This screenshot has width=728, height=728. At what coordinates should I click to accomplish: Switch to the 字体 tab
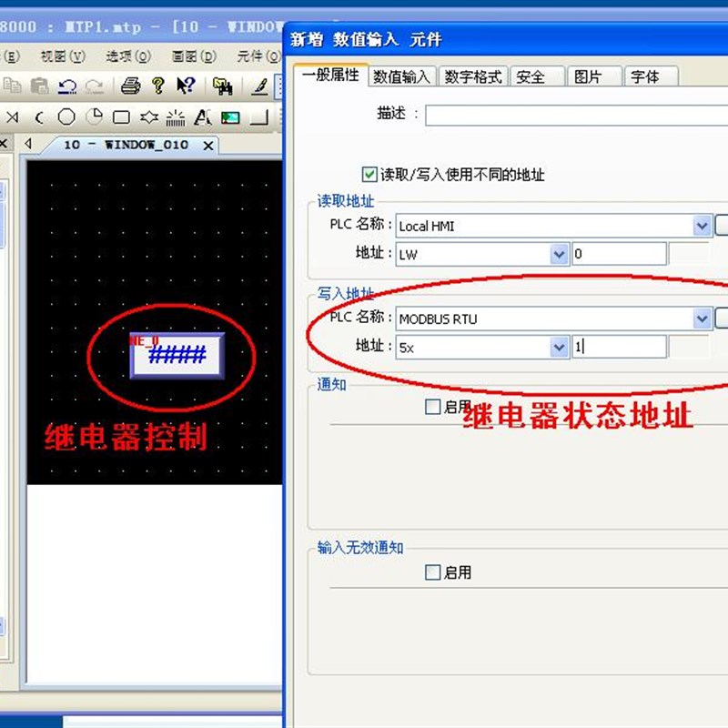[x=652, y=76]
